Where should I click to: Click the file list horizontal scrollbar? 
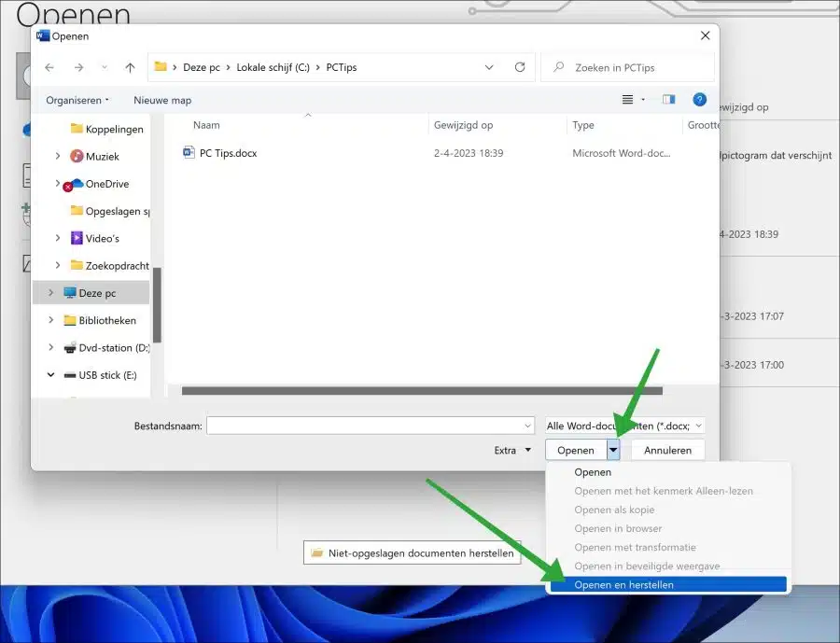click(x=422, y=391)
